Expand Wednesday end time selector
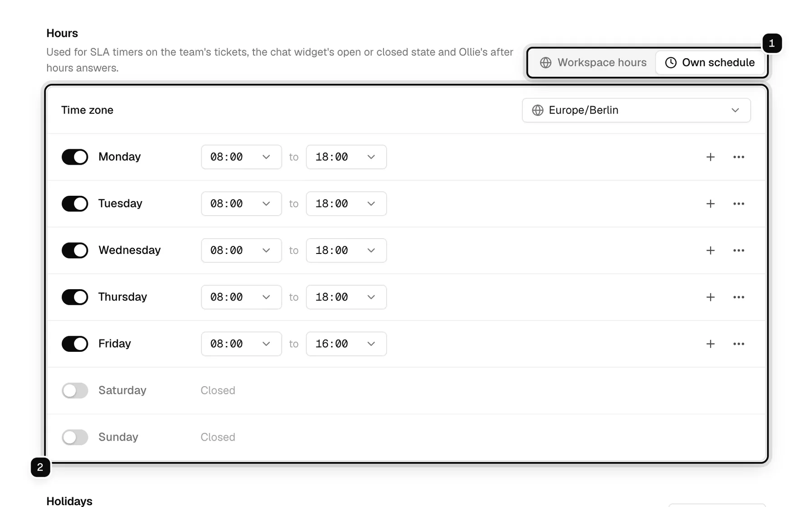812x507 pixels. 346,250
